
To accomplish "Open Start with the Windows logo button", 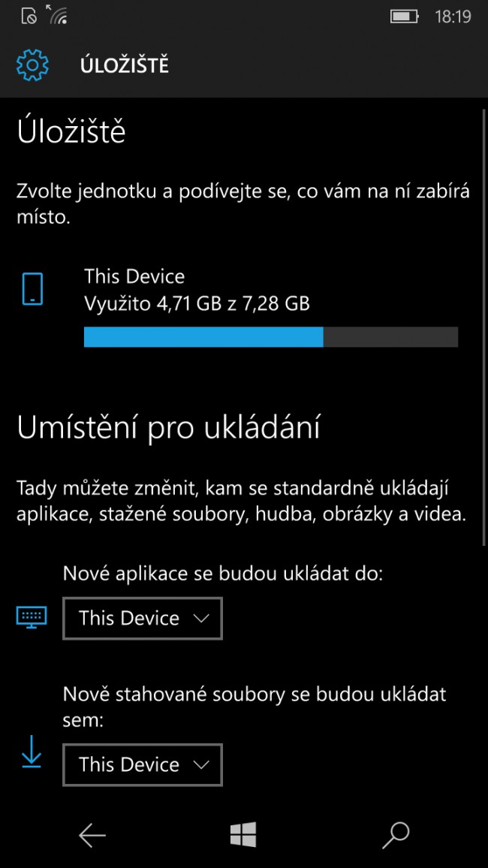I will 243,834.
